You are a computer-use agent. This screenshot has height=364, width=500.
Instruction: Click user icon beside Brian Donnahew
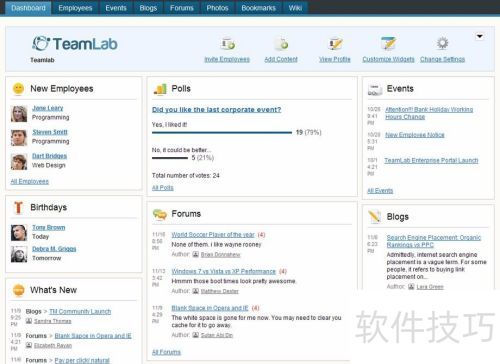[x=196, y=255]
